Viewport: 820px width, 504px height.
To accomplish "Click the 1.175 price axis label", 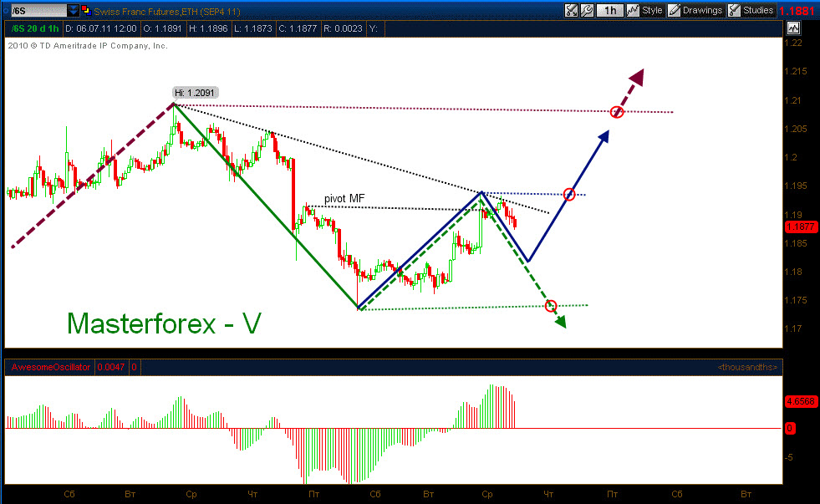I will (796, 301).
